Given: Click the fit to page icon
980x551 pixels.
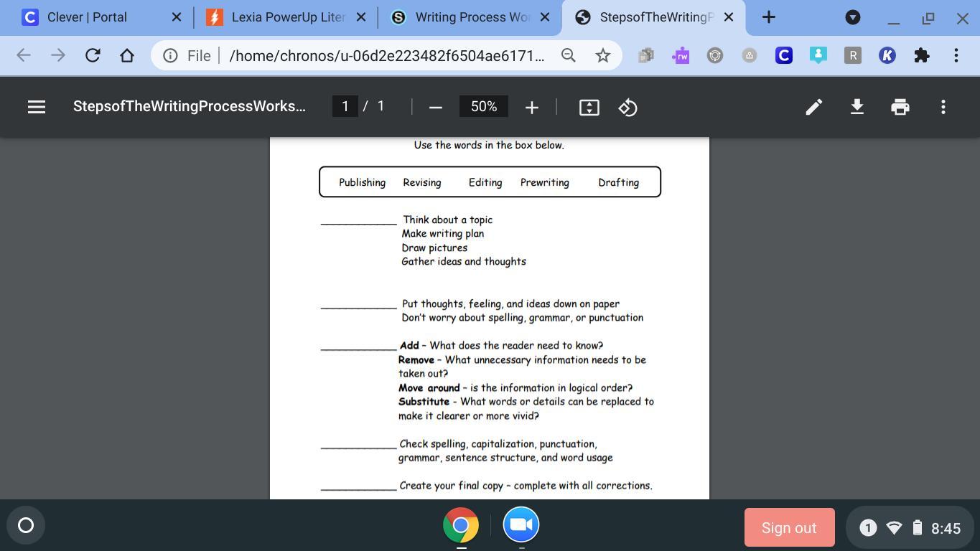Looking at the screenshot, I should coord(589,107).
